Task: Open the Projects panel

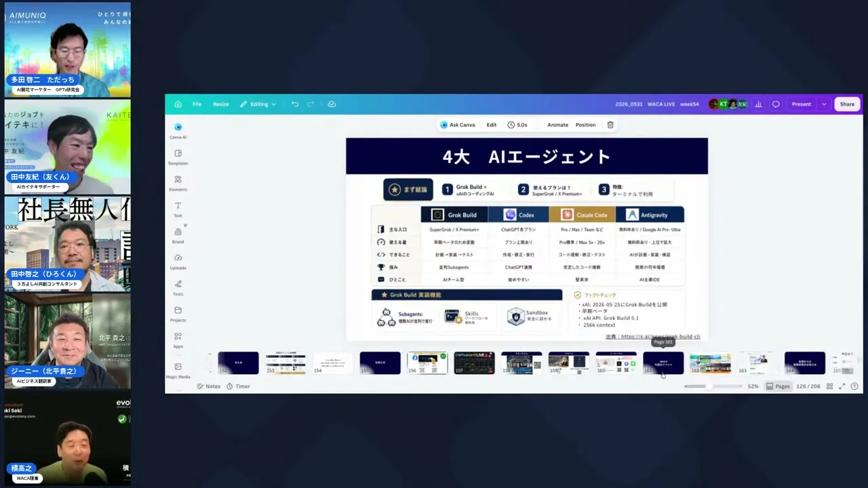Action: click(178, 314)
